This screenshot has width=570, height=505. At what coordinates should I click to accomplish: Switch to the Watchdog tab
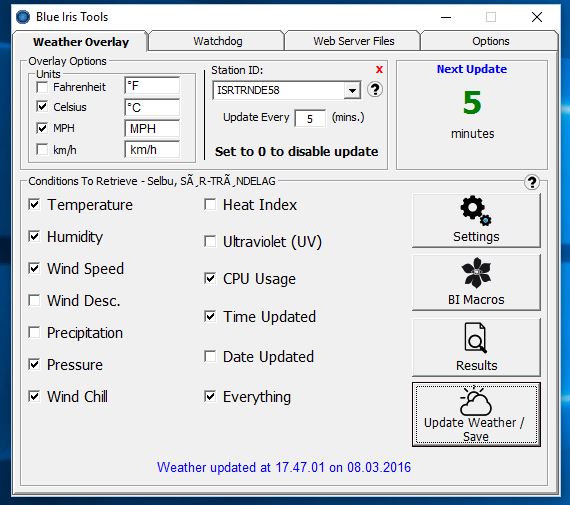217,41
